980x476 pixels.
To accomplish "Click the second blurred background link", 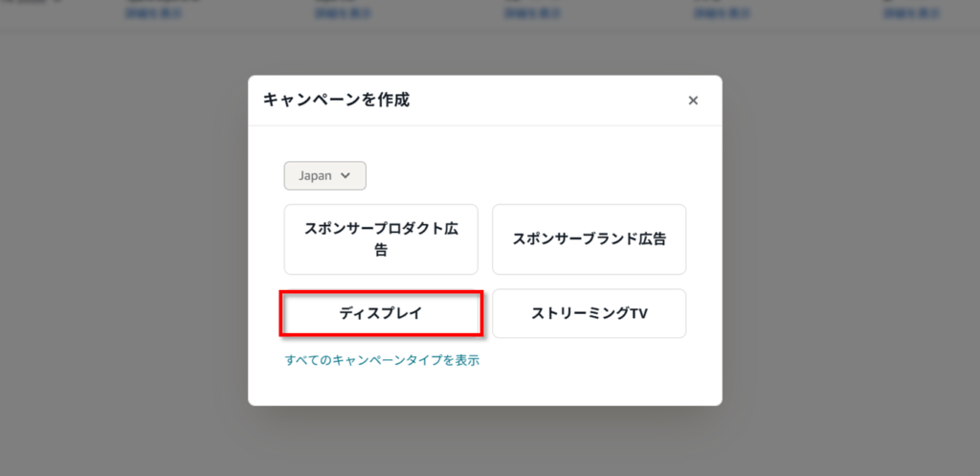I will (x=344, y=13).
